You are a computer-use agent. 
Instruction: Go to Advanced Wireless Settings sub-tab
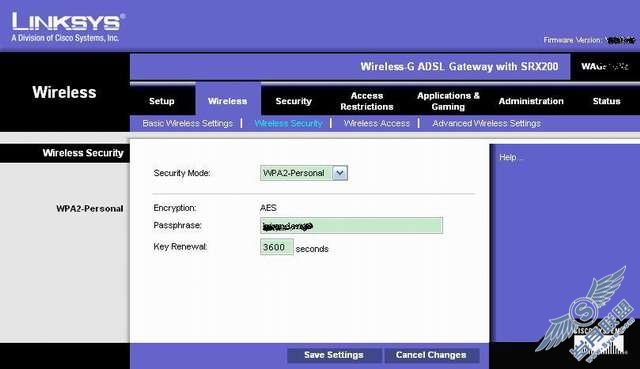tap(487, 123)
